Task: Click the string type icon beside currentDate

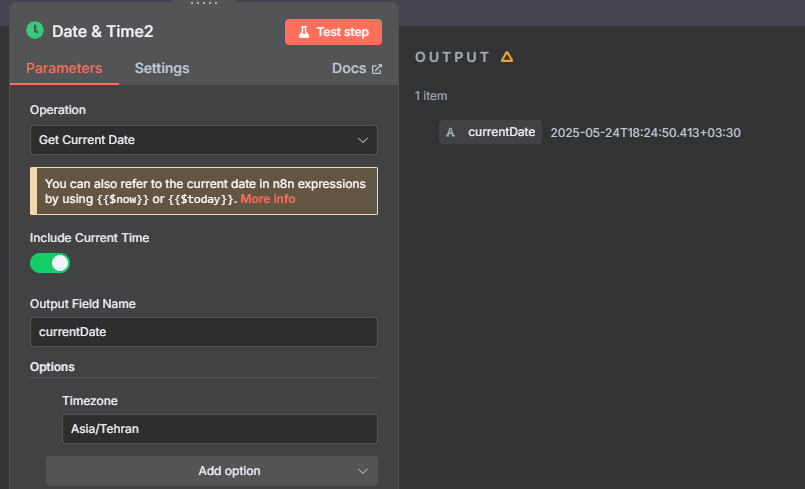Action: click(450, 133)
